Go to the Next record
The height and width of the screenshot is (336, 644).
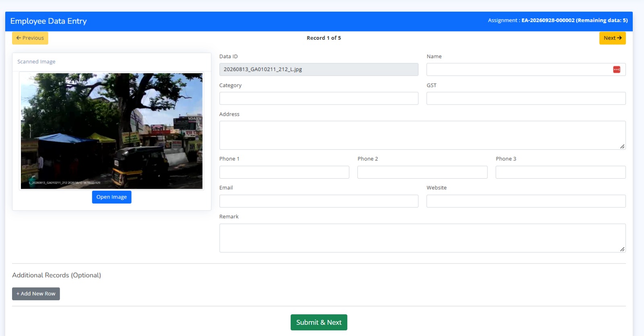tap(612, 38)
